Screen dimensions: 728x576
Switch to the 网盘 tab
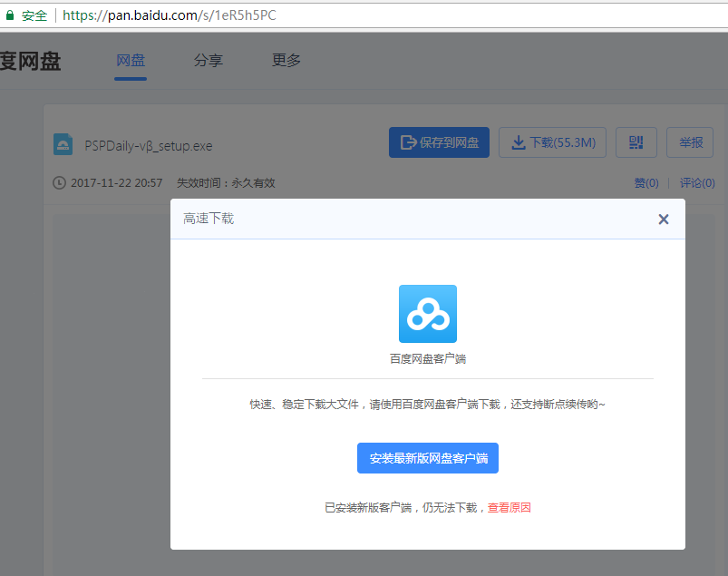(131, 61)
